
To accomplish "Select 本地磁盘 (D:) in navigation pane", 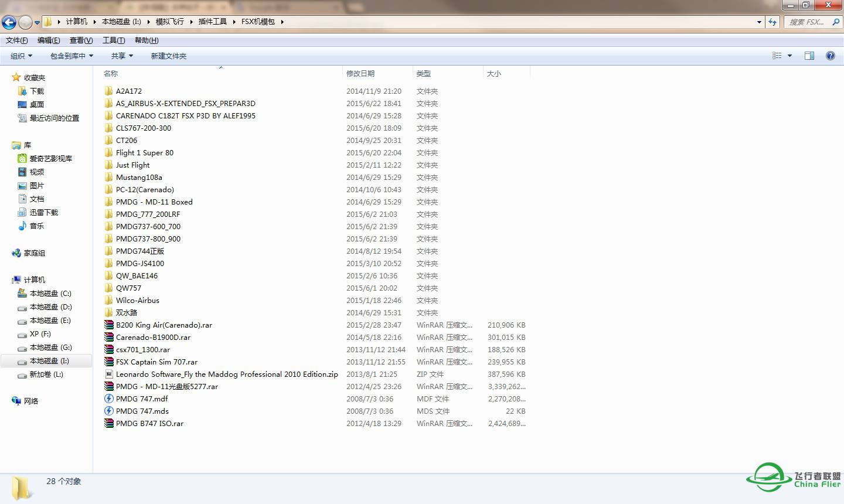I will 51,307.
